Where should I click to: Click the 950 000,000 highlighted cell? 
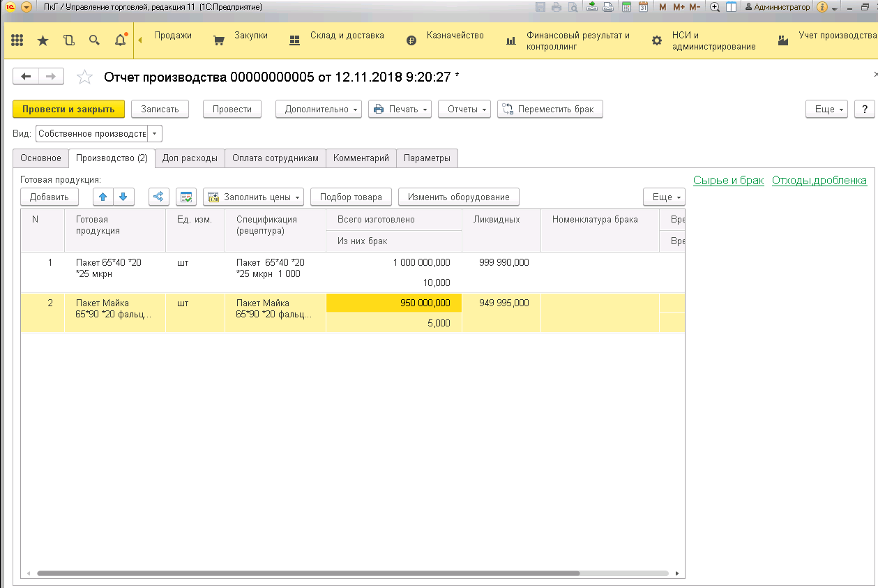coord(394,303)
